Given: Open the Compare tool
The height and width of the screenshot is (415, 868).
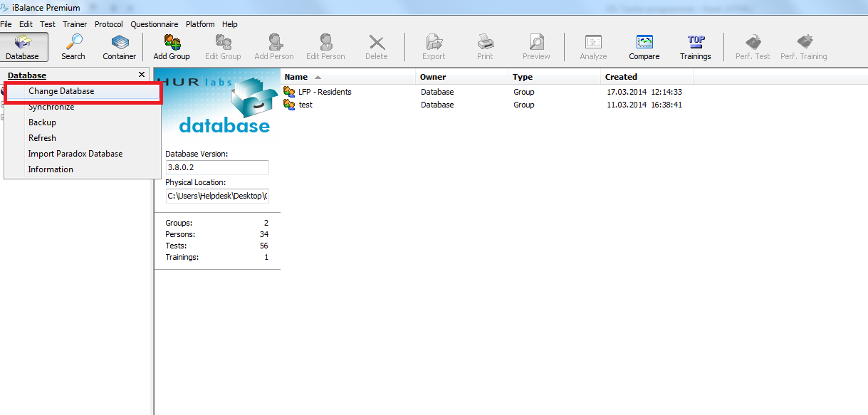Looking at the screenshot, I should [644, 47].
